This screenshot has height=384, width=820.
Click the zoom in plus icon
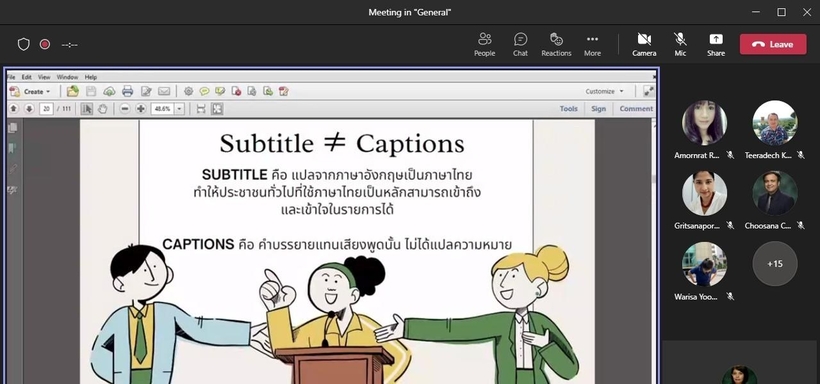(x=141, y=109)
